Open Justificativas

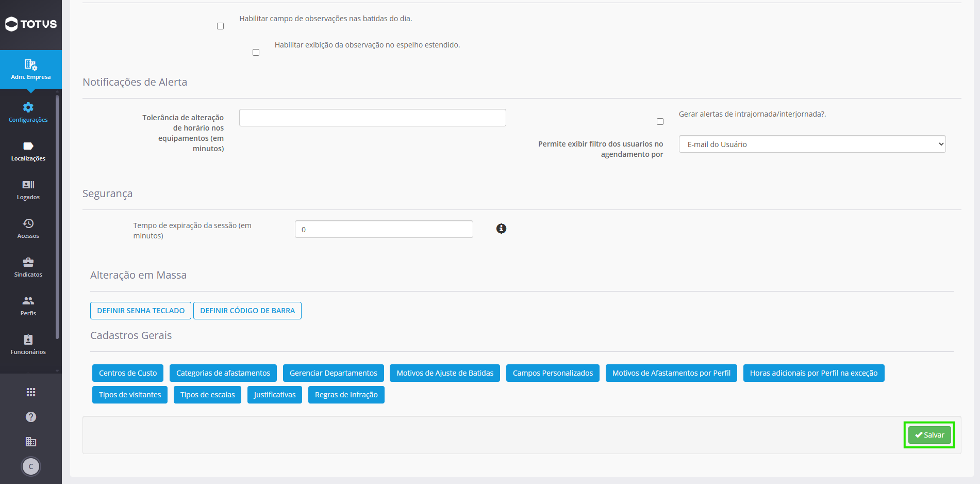(x=275, y=395)
